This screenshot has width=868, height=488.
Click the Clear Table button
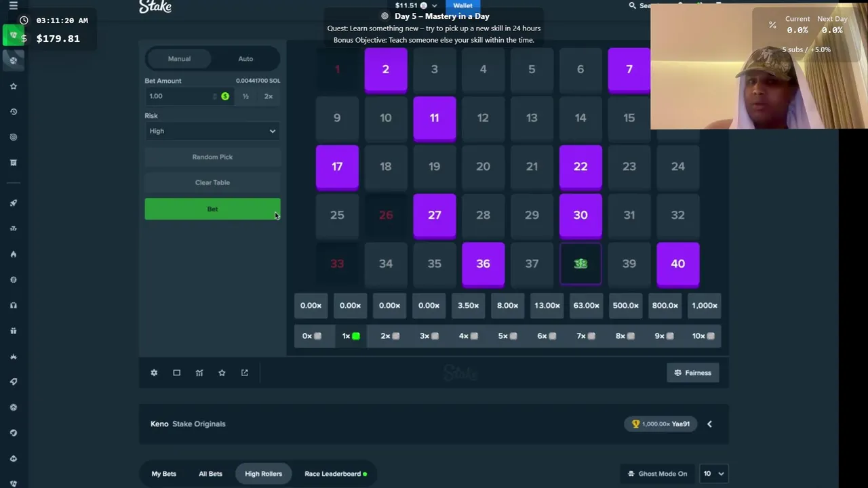pos(212,183)
